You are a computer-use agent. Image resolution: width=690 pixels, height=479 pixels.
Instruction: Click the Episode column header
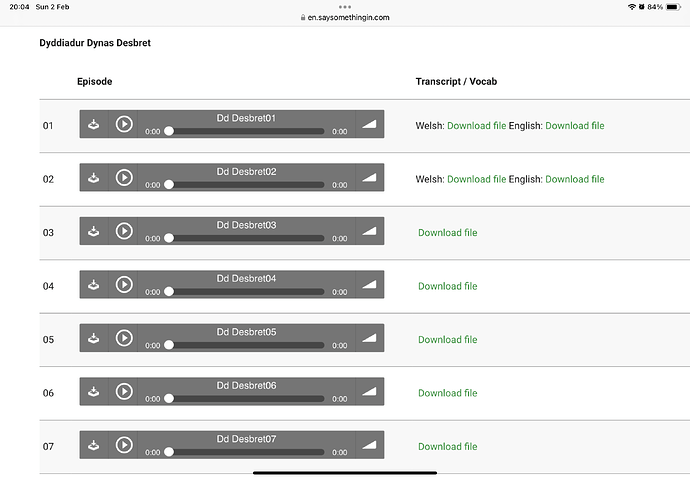(x=95, y=81)
